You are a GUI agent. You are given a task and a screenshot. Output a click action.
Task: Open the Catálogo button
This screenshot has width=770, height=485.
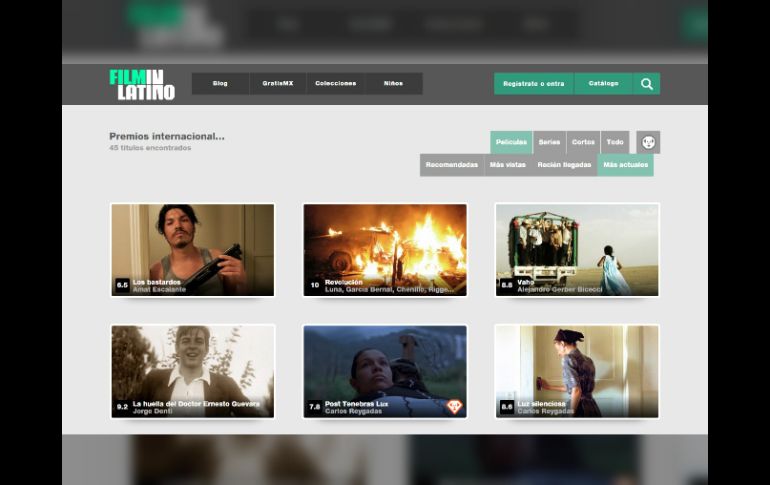603,84
